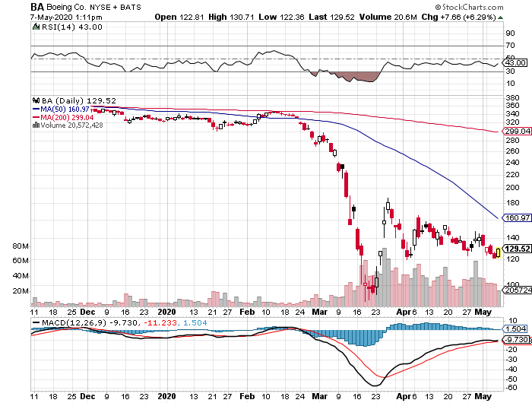The height and width of the screenshot is (403, 532).
Task: Click the RSI(14) legend line icon
Action: click(x=36, y=27)
